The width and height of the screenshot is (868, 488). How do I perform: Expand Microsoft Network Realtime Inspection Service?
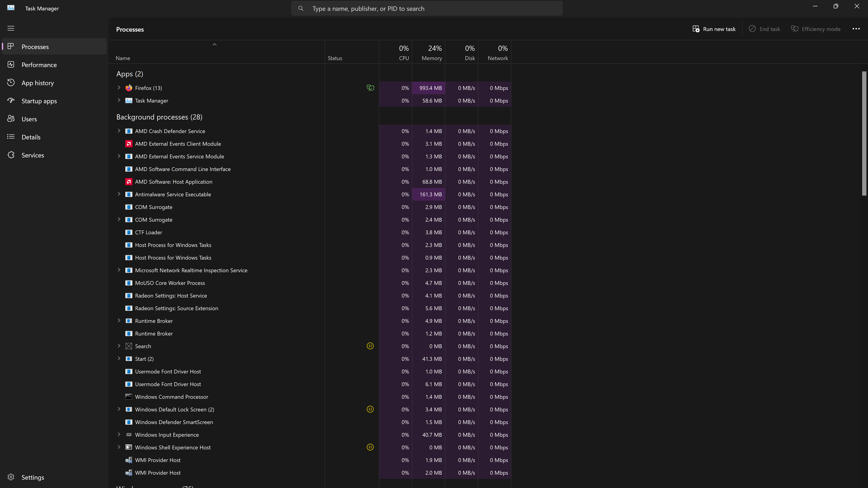coord(119,270)
